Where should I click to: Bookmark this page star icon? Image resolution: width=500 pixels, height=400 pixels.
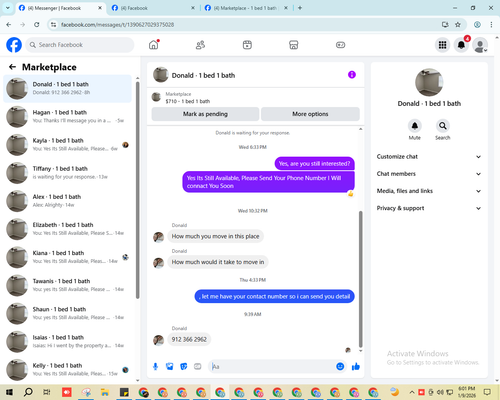pos(458,24)
